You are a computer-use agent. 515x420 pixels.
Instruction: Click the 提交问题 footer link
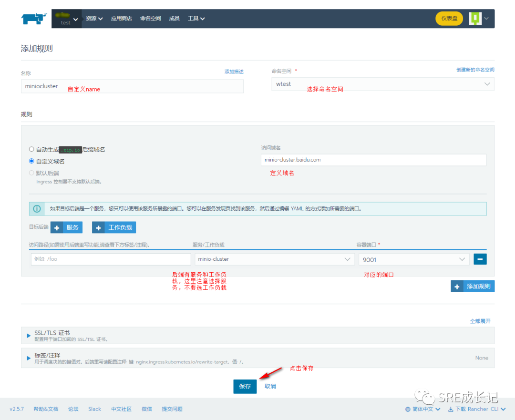[172, 409]
